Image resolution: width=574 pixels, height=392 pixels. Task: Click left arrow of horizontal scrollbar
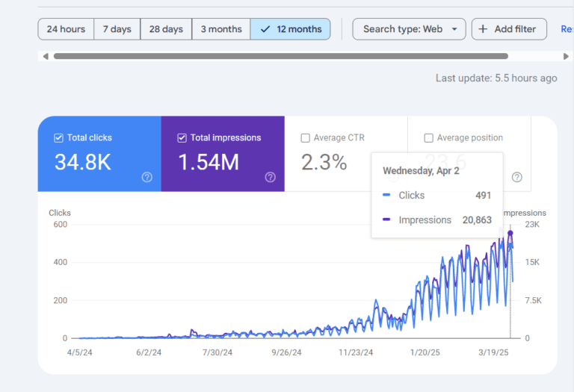(x=45, y=56)
